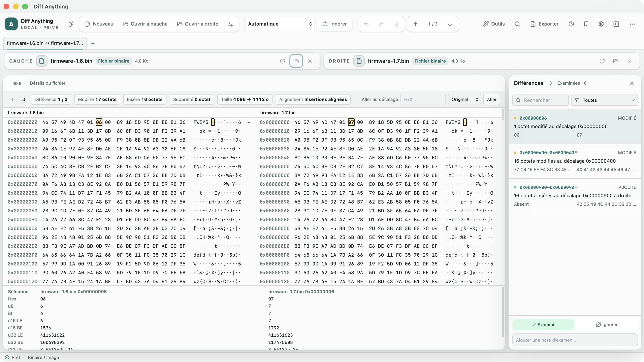Reload firmware-1.6.bin in left pane
Viewport: 644px width, 362px height.
(x=283, y=61)
